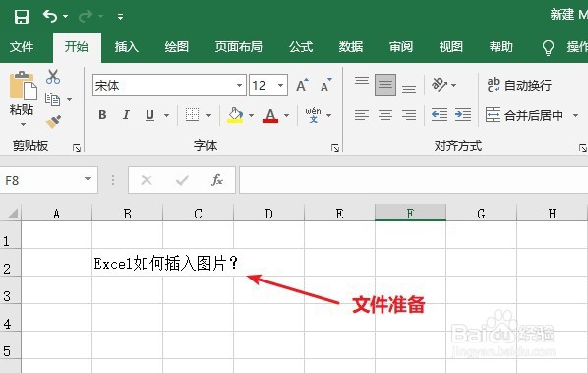
Task: Switch to the 视图 tab
Action: click(x=451, y=47)
